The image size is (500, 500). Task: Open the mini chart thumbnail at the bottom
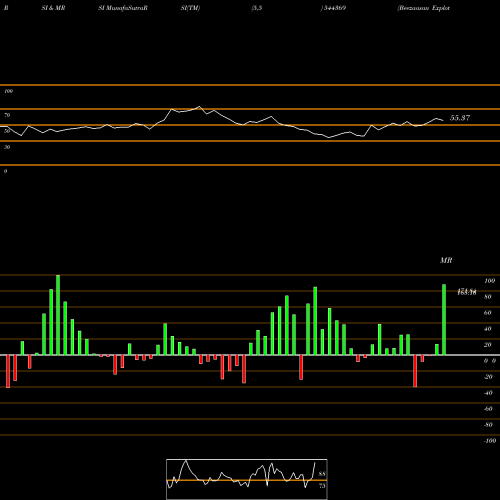pyautogui.click(x=247, y=479)
